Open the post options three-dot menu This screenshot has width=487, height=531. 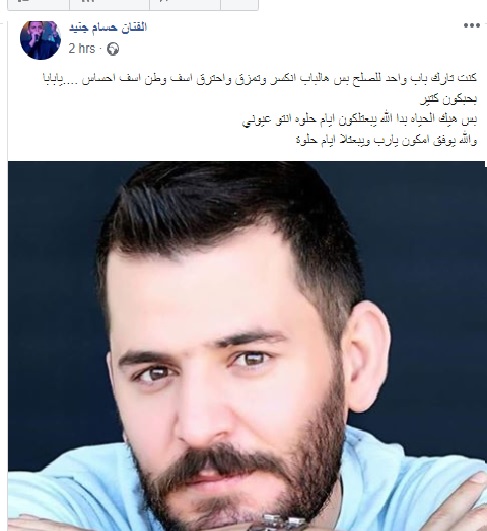tap(472, 26)
